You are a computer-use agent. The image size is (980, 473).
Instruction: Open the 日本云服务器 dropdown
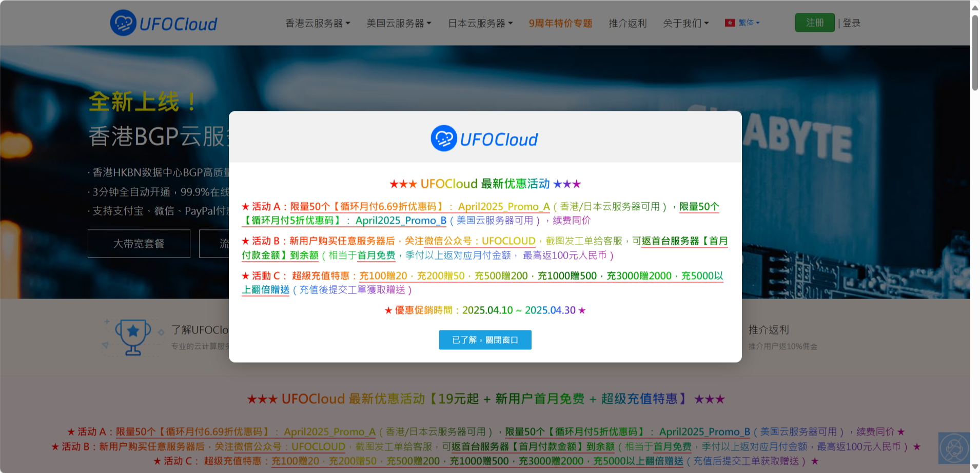[x=480, y=24]
